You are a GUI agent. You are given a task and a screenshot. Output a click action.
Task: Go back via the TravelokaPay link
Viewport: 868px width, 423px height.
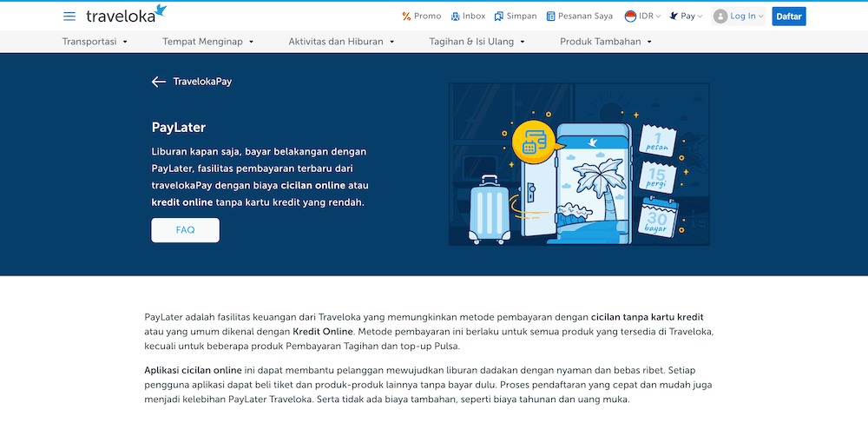pyautogui.click(x=202, y=82)
